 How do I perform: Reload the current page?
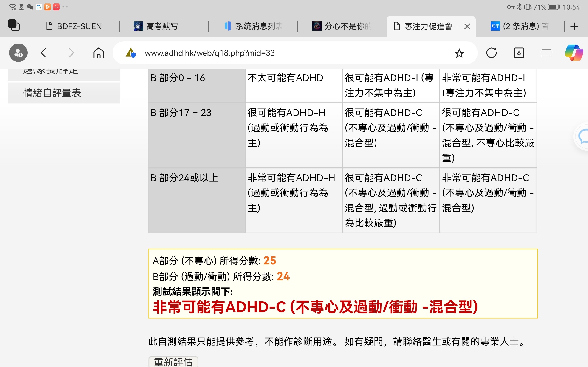(492, 53)
